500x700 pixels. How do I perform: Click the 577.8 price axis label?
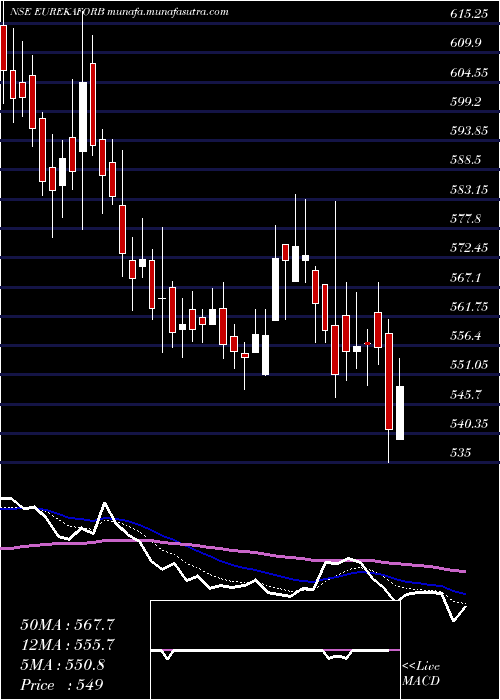point(467,219)
